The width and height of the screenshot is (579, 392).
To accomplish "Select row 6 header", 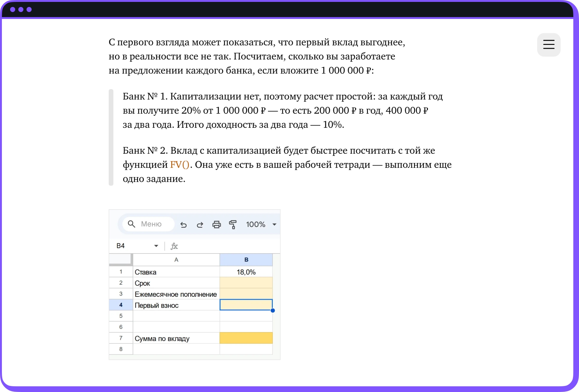I will click(121, 327).
